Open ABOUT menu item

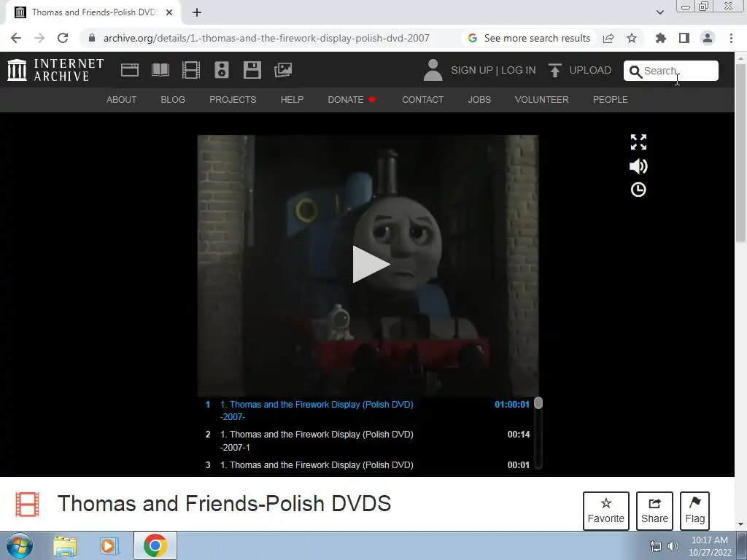(122, 99)
